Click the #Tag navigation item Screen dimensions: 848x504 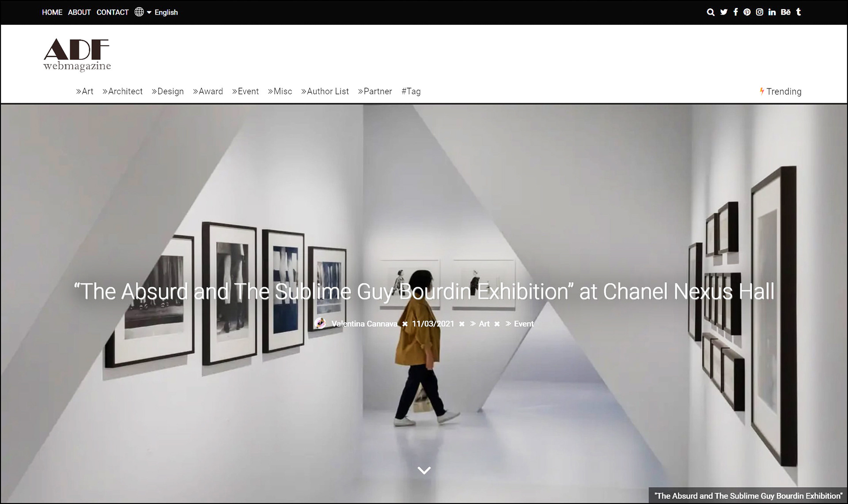coord(411,91)
